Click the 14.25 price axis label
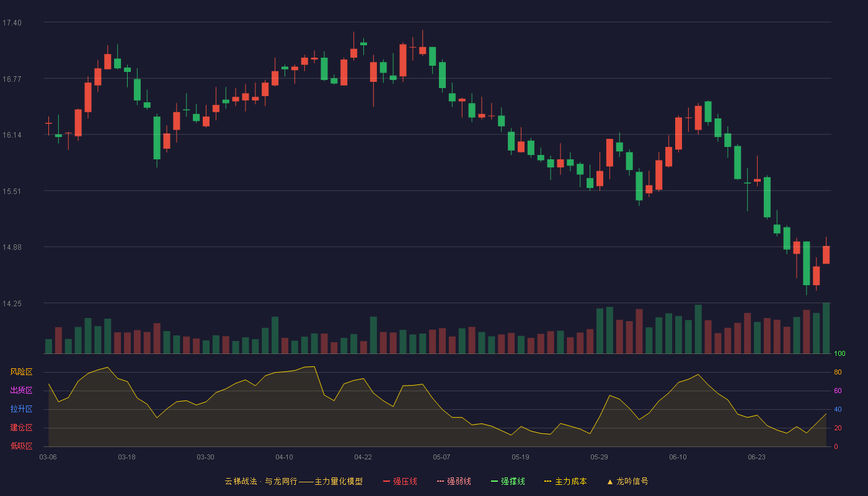Viewport: 868px width, 496px height. [12, 303]
